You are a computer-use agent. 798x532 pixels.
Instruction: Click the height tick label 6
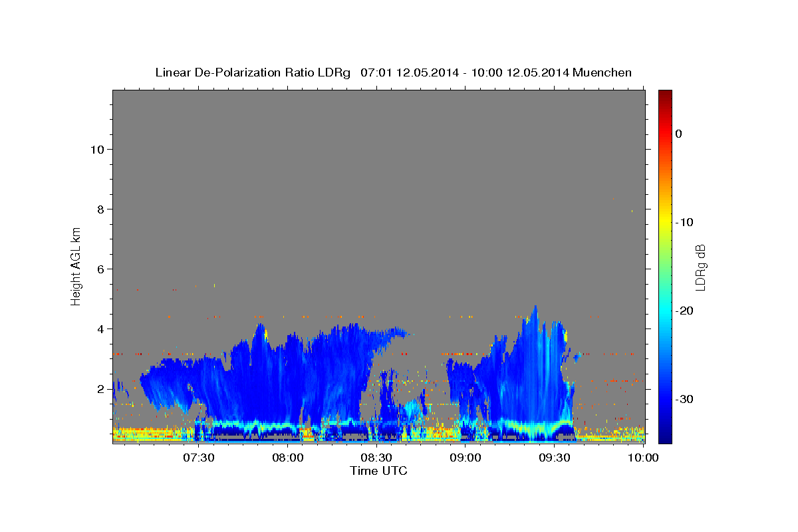pyautogui.click(x=101, y=269)
